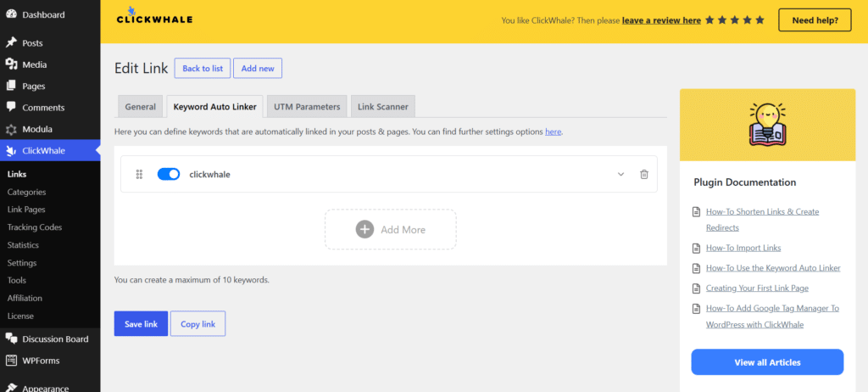The image size is (868, 392).
Task: Select the Keyword Auto Linker tab
Action: click(x=214, y=106)
